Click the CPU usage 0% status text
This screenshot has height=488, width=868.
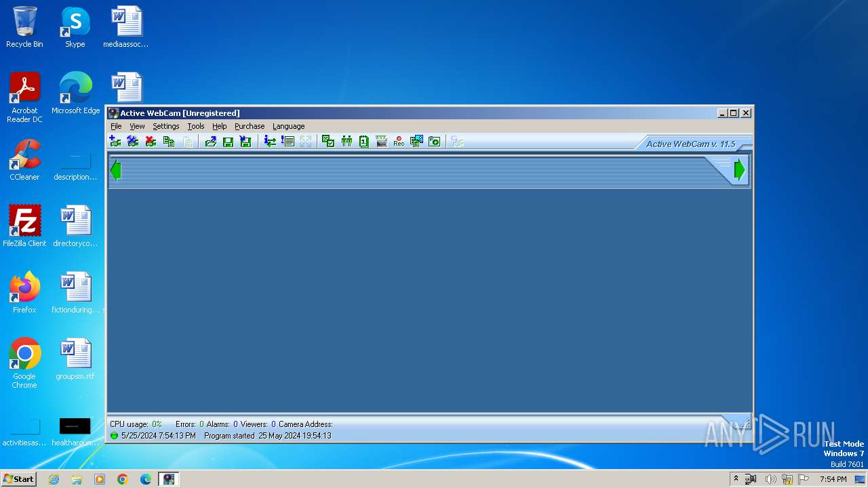136,424
